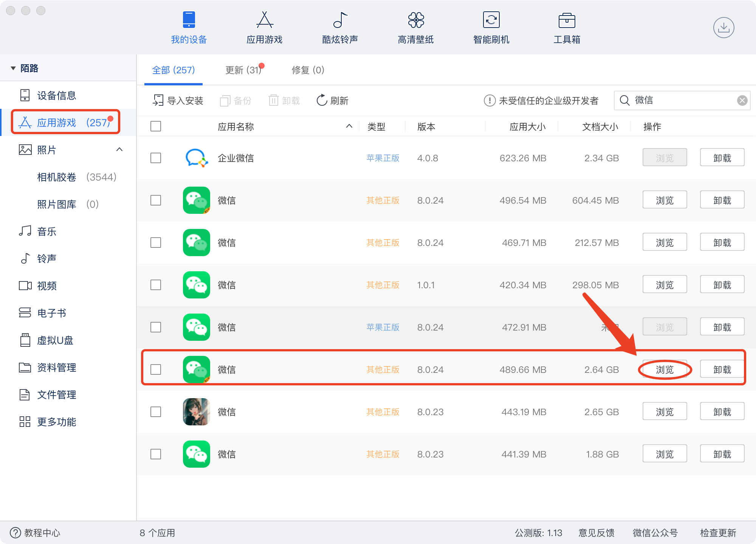
Task: Click 刷新 to reload the app list
Action: [x=332, y=100]
